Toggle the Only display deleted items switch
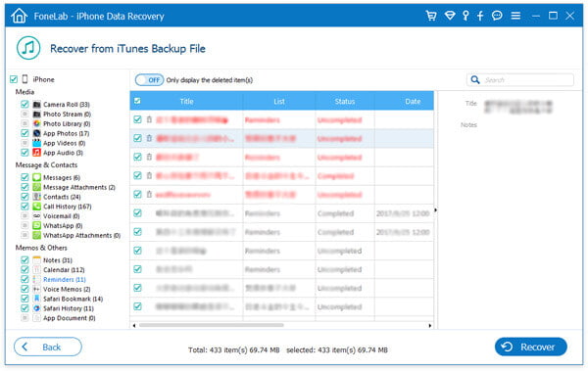Image resolution: width=588 pixels, height=371 pixels. pos(149,80)
